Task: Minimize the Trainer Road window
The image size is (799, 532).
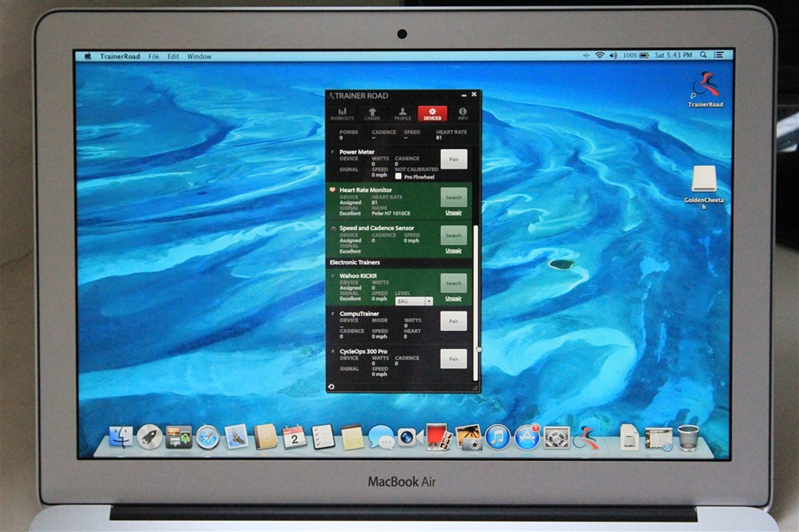Action: pos(463,95)
